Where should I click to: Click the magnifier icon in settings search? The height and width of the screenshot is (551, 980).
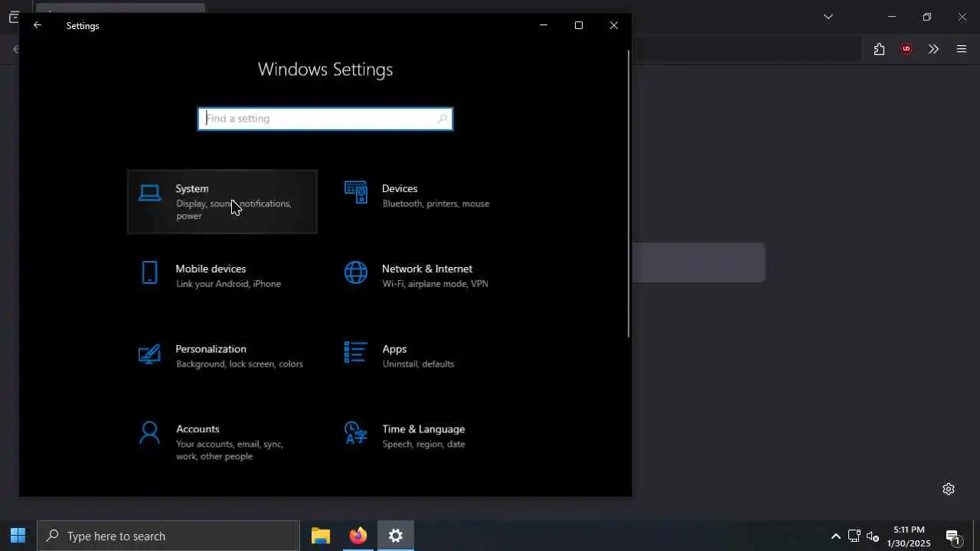pos(443,119)
